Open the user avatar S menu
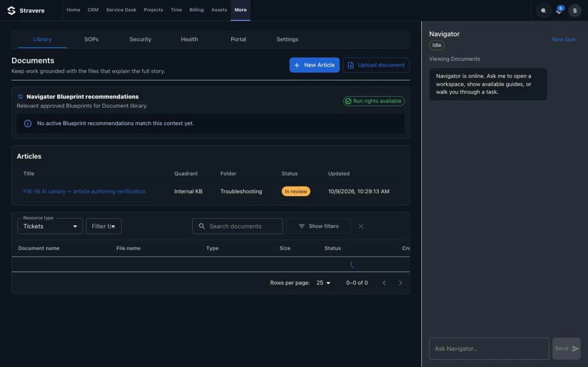Screen dimensions: 588x367 (574, 11)
